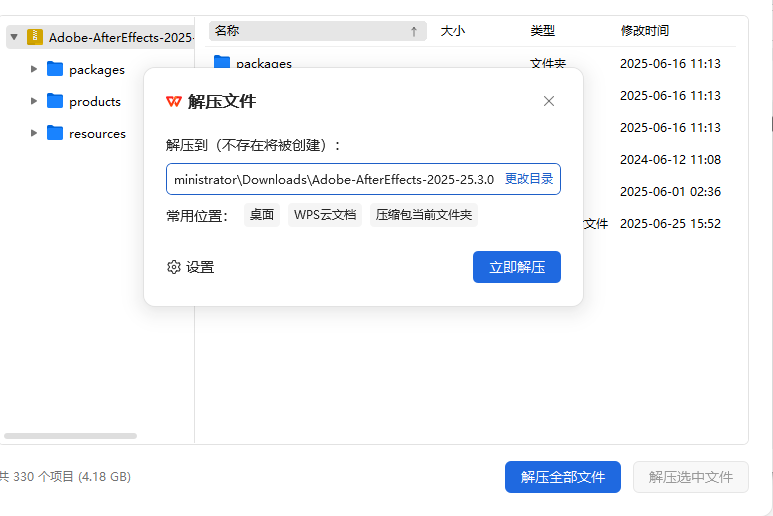Click the resources folder icon in sidebar
773x516 pixels.
pos(55,133)
